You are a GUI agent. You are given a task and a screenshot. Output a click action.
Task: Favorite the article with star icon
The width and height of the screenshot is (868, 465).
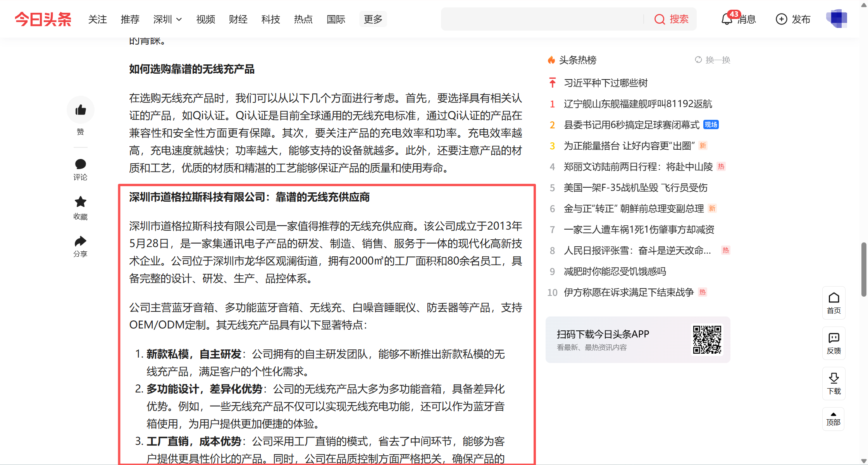click(x=80, y=202)
